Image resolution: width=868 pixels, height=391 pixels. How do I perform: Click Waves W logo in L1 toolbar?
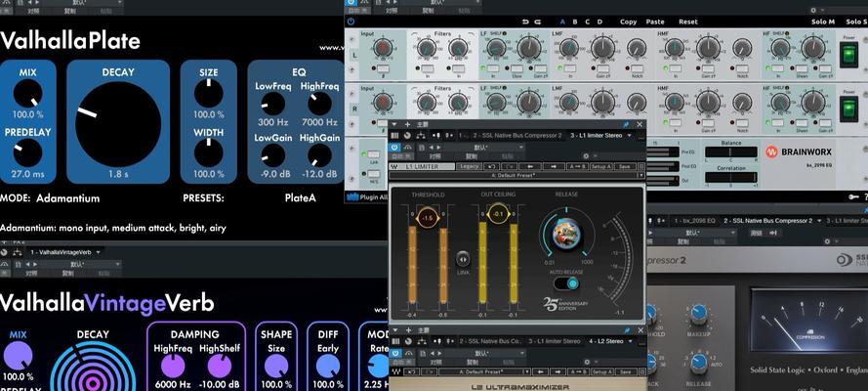[x=394, y=167]
